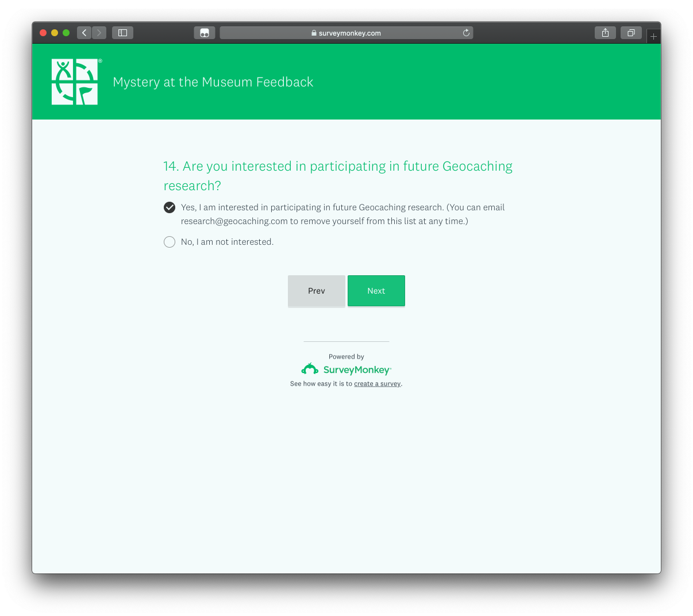The height and width of the screenshot is (616, 693).
Task: Click the green Next button
Action: pos(376,291)
